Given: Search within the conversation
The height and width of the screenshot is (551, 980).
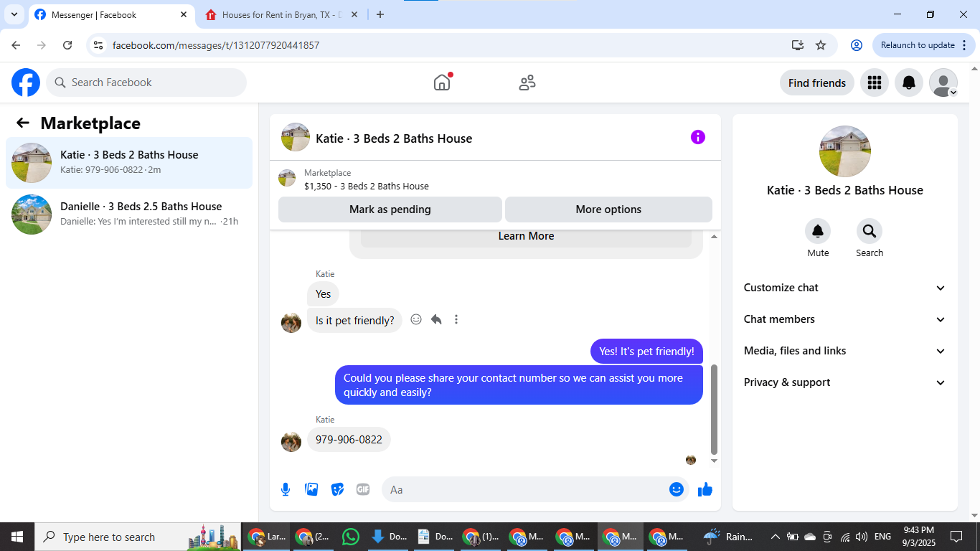Looking at the screenshot, I should pos(870,231).
